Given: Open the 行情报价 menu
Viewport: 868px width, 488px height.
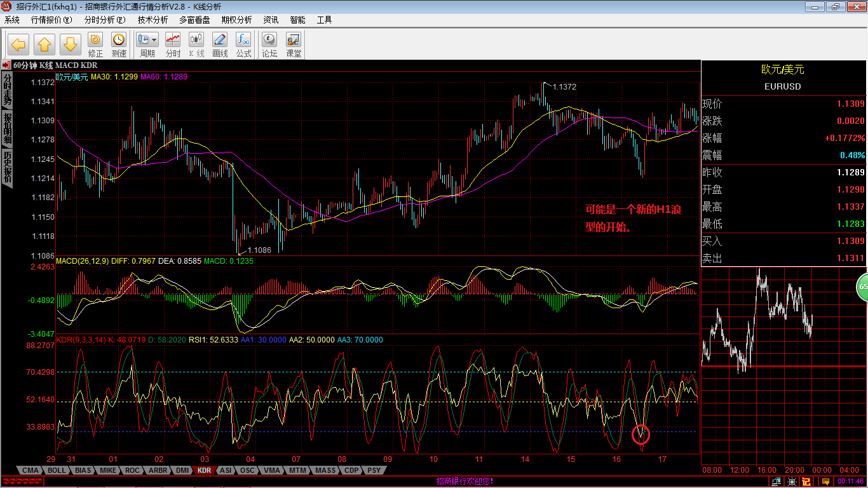Looking at the screenshot, I should [51, 20].
